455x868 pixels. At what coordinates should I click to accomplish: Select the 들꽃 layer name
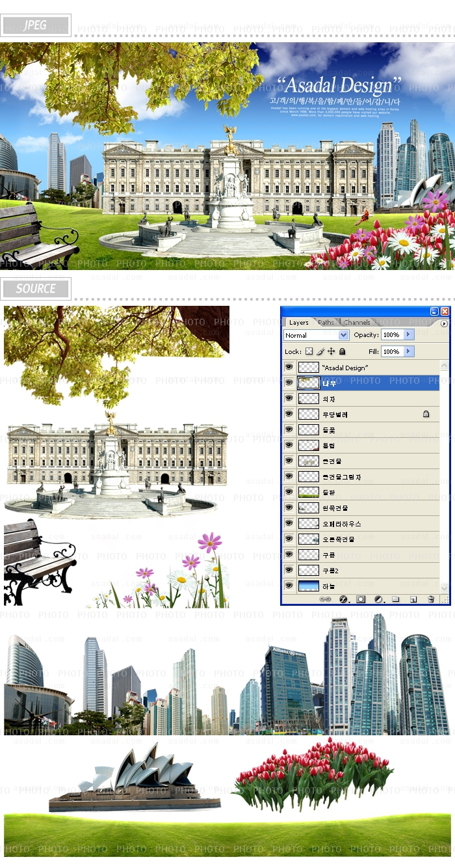click(329, 430)
